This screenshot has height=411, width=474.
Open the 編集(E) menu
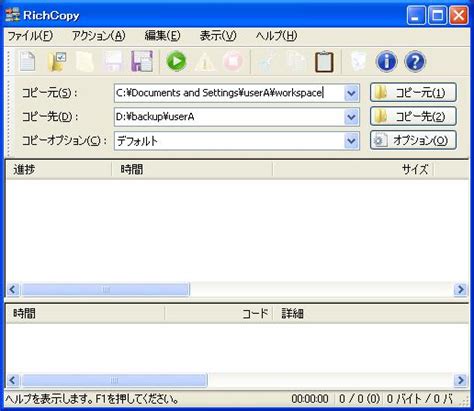coord(162,36)
